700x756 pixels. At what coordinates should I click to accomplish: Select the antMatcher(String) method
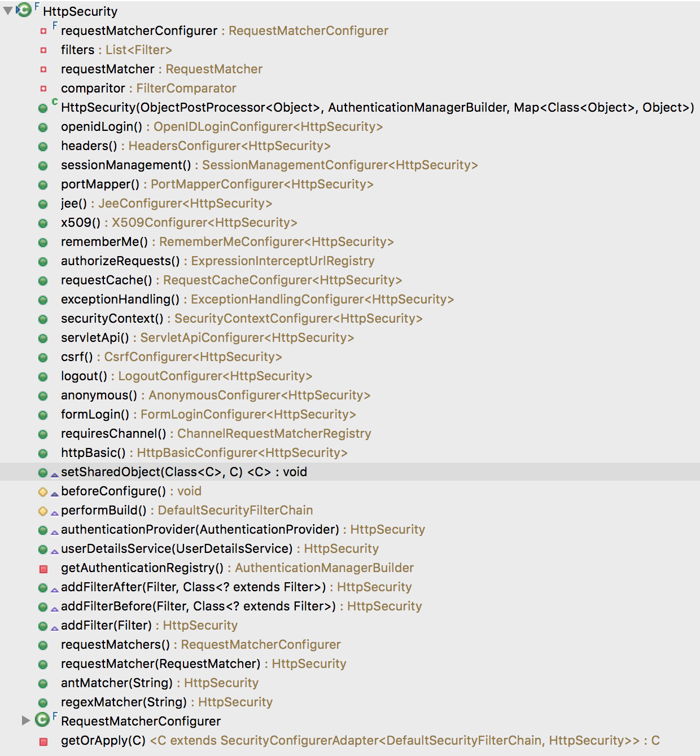tap(130, 683)
